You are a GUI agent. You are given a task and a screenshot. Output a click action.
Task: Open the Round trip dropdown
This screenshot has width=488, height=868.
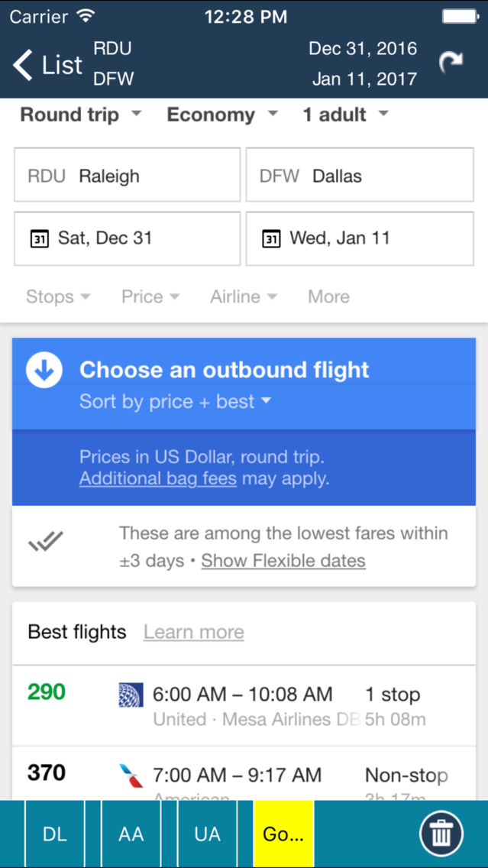tap(80, 115)
